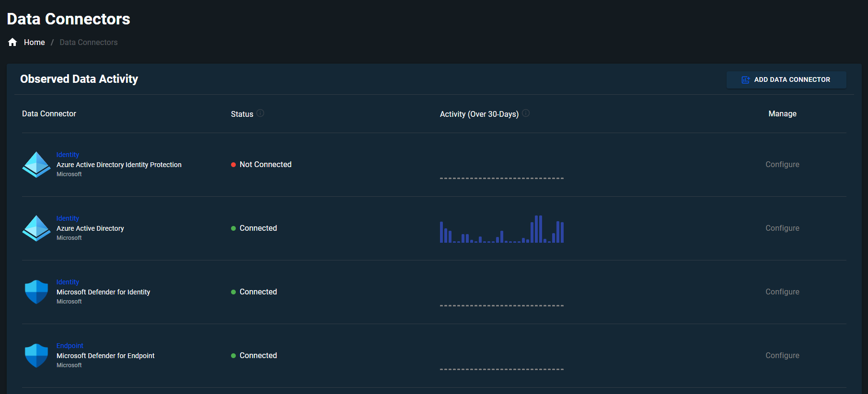Click Microsoft Defender for Identity shield icon
Viewport: 868px width, 394px height.
[x=36, y=292]
